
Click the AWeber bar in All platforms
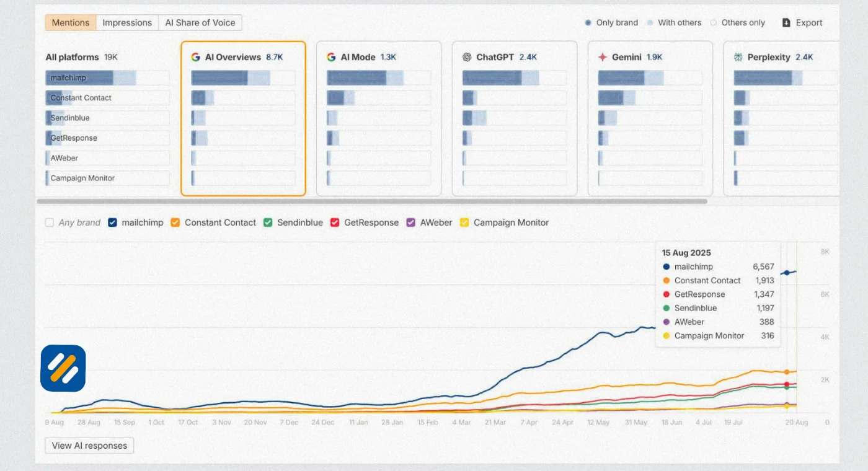pyautogui.click(x=107, y=158)
